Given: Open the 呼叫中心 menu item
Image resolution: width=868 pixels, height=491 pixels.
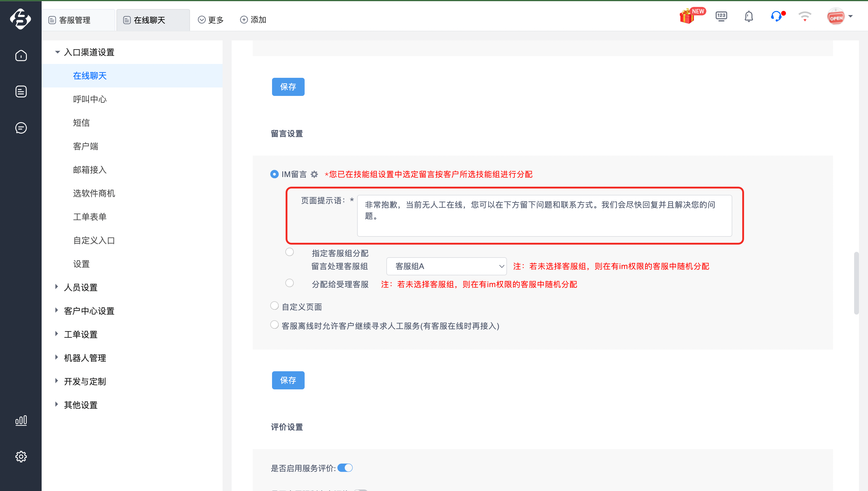Looking at the screenshot, I should pos(90,99).
